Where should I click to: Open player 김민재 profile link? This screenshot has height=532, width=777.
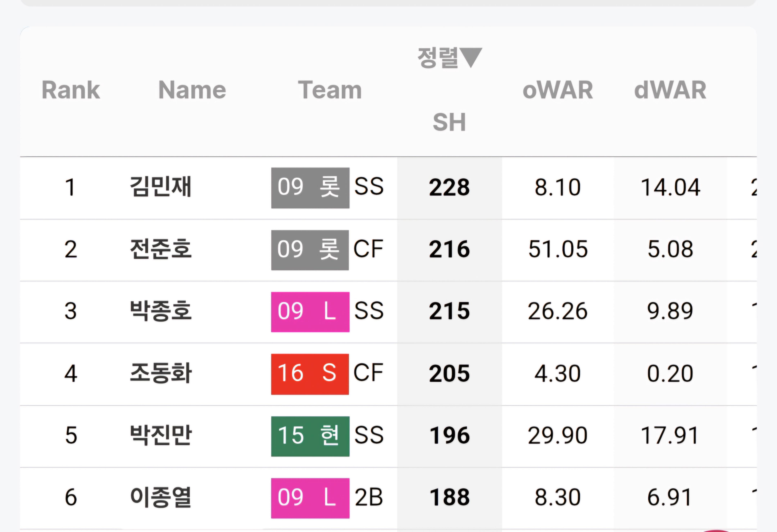click(x=160, y=187)
